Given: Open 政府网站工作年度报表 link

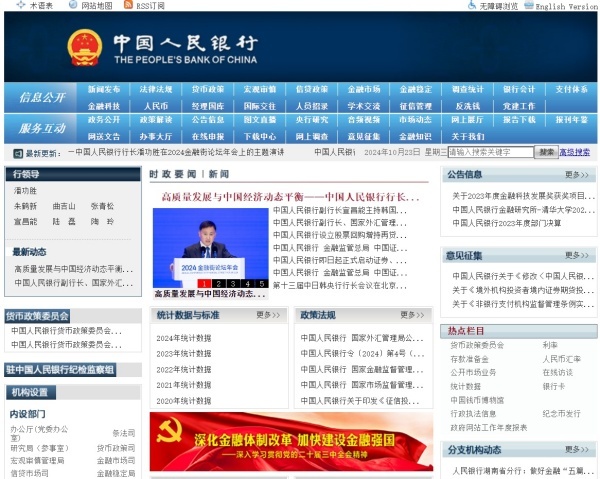Looking at the screenshot, I should coord(489,427).
